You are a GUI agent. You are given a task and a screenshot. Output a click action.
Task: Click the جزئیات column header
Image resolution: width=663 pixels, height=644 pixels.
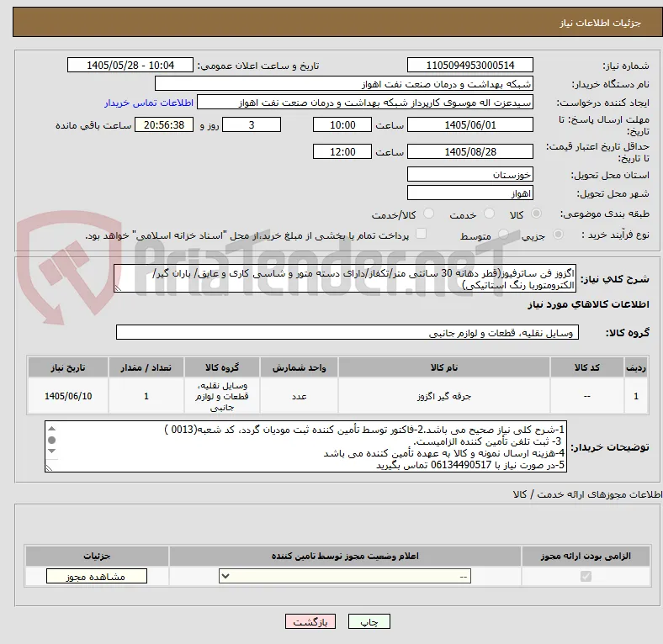[x=97, y=556]
